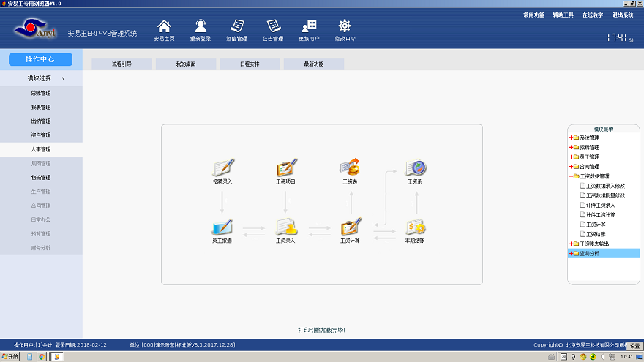644x362 pixels.
Task: Select 财务分析 module in sidebar
Action: (41, 248)
